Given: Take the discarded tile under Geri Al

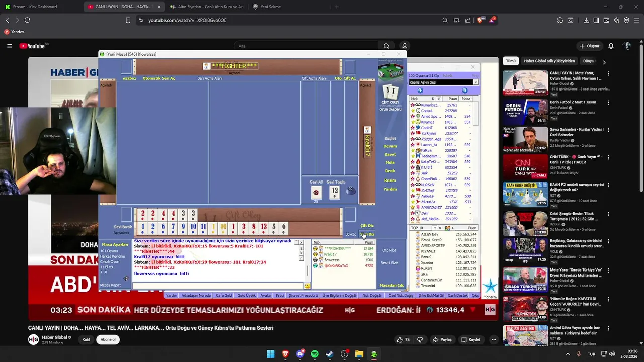Looking at the screenshot, I should coord(316,192).
